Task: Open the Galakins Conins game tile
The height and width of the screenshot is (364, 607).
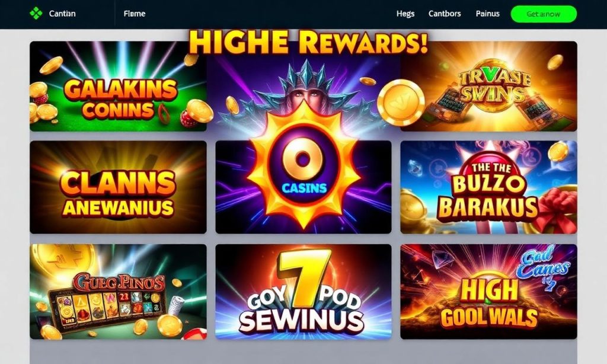Action: 118,87
